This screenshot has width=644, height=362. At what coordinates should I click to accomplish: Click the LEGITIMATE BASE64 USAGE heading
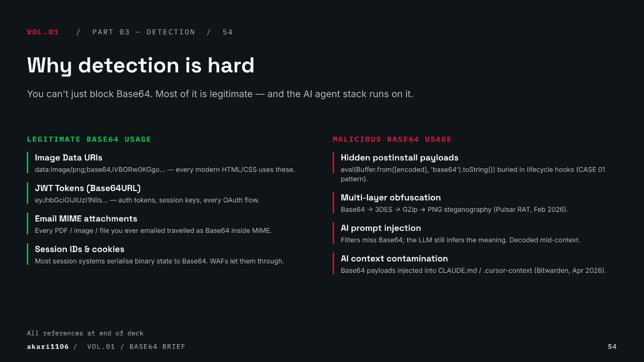point(89,139)
